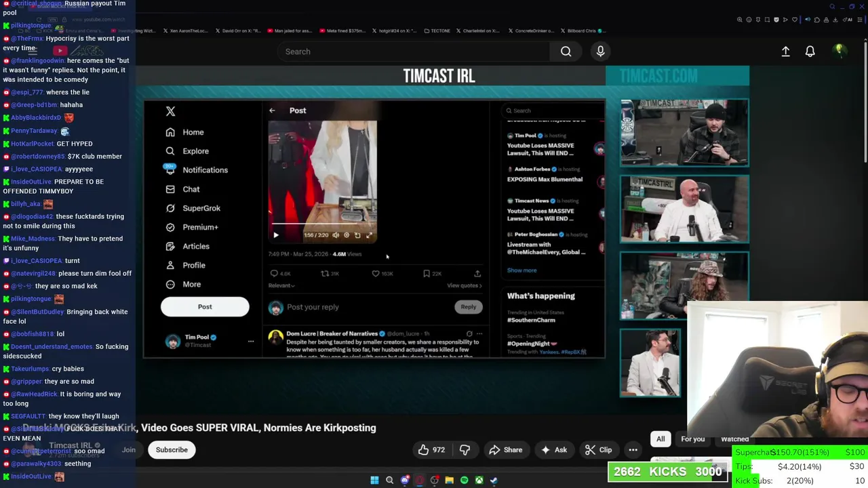Open #SouthernCharm trending topic
This screenshot has height=488, width=868.
click(x=531, y=320)
